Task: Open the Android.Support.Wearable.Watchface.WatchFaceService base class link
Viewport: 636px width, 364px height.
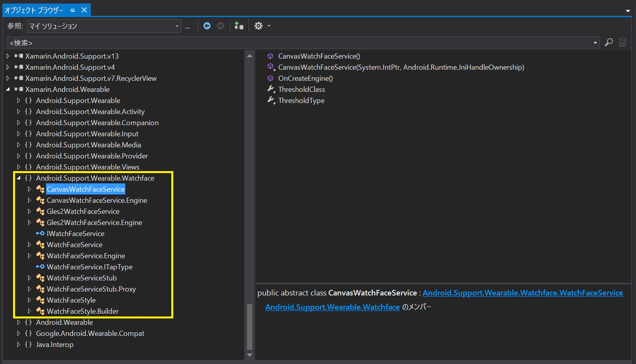Action: [523, 293]
